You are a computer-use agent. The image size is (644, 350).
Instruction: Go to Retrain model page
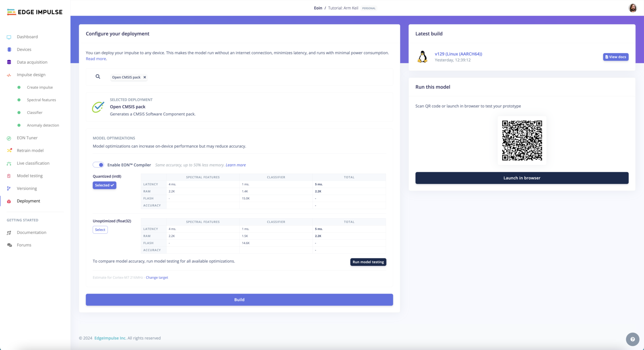click(30, 151)
